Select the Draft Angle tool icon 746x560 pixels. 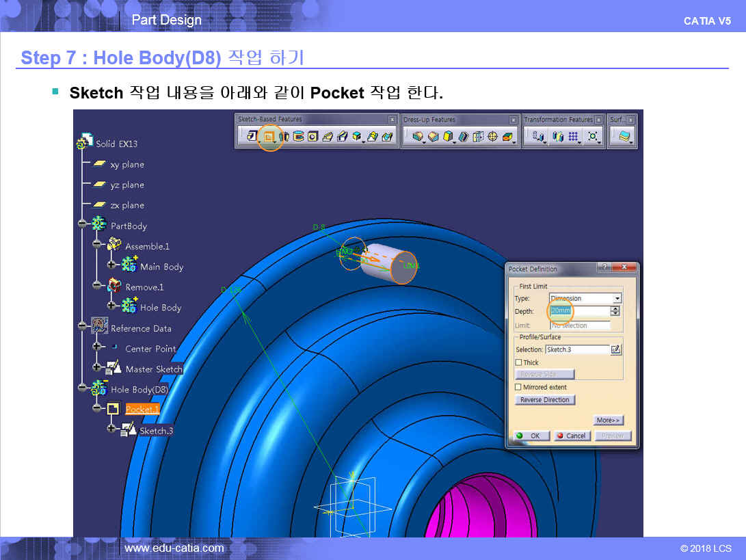coord(448,137)
